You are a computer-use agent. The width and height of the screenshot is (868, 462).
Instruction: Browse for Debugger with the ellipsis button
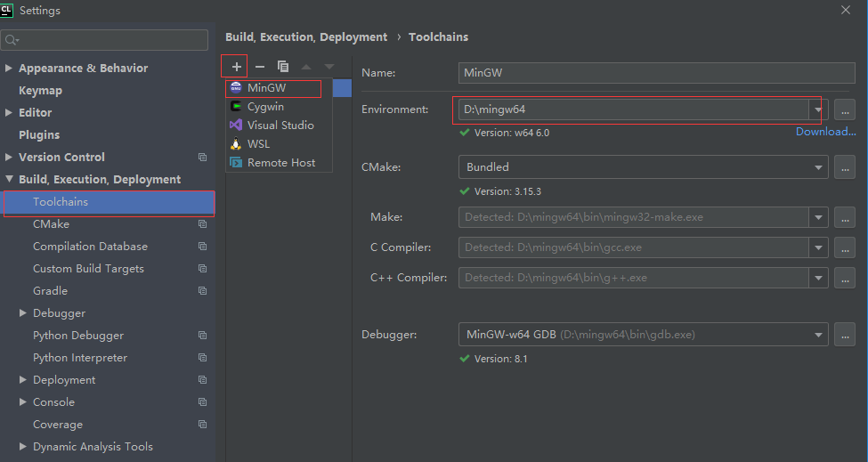(x=845, y=336)
